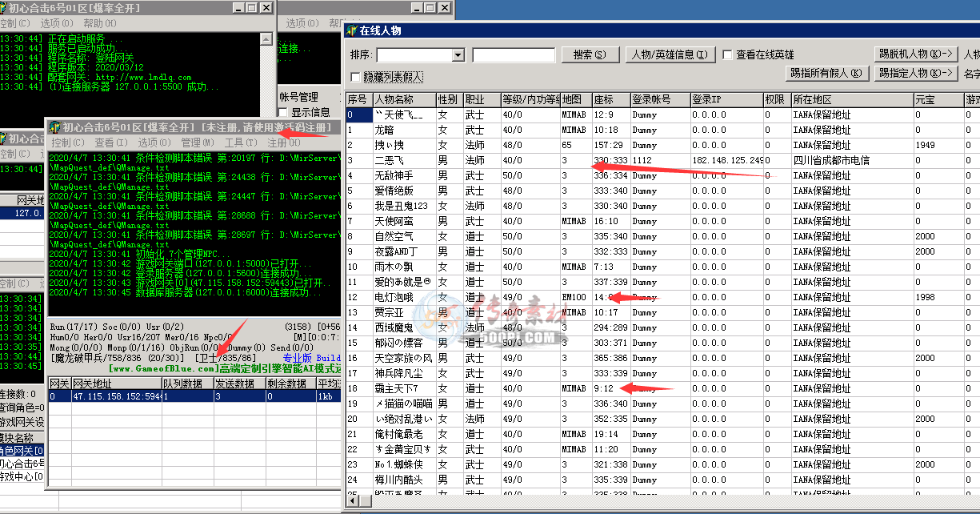Open 管理(M) menu in engine window
Viewport: 980px width, 514px height.
198,143
